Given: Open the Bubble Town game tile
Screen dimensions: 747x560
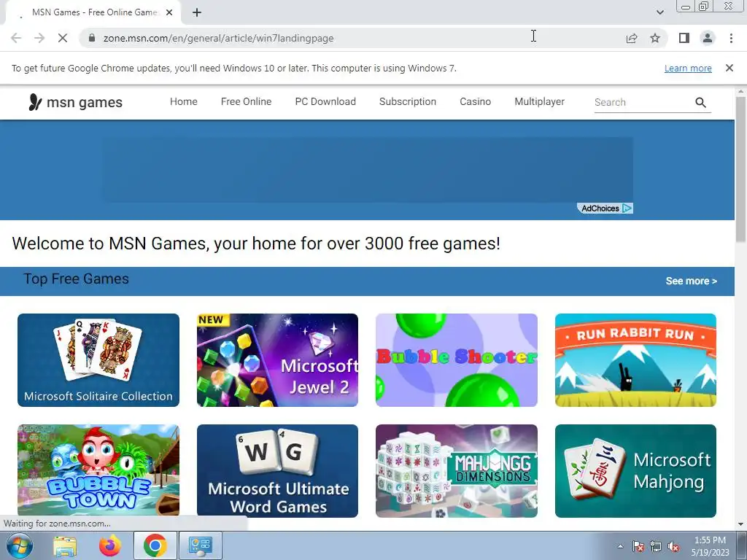Looking at the screenshot, I should pos(98,470).
